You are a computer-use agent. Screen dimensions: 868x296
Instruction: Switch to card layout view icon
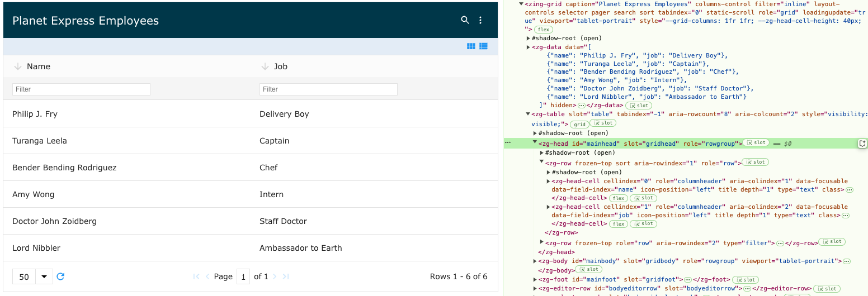471,46
